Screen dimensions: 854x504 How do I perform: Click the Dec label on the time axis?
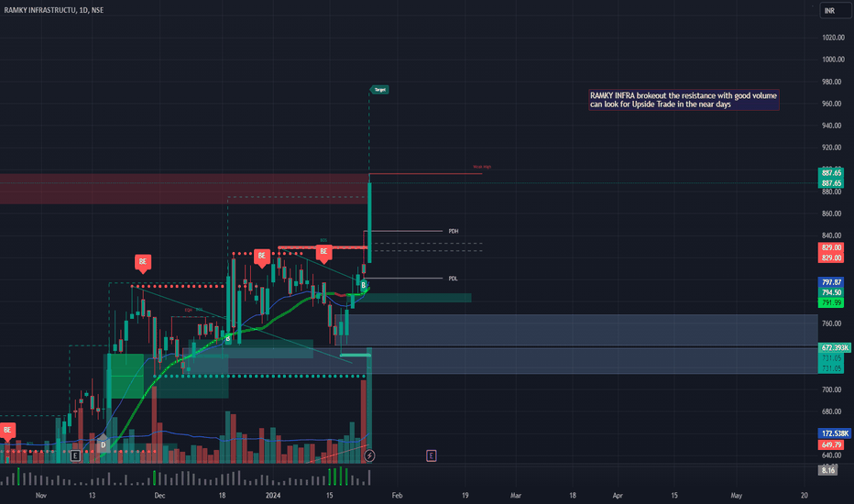tap(159, 495)
